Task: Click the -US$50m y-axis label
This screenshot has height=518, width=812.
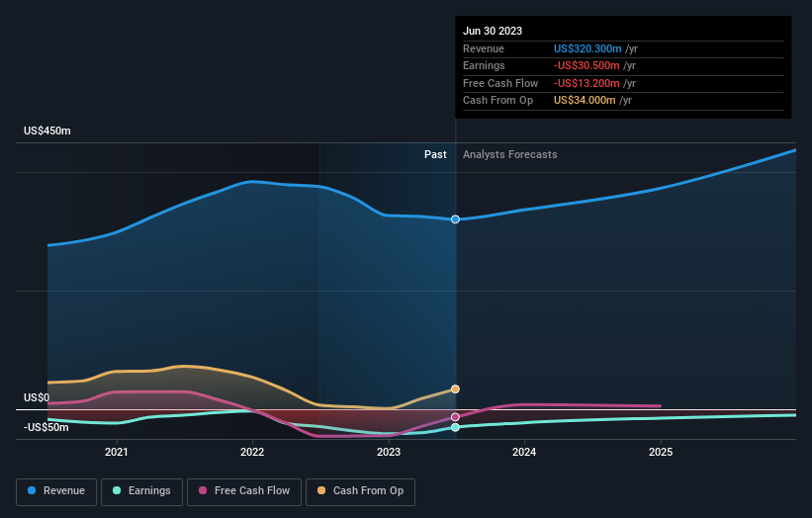Action: pyautogui.click(x=46, y=427)
